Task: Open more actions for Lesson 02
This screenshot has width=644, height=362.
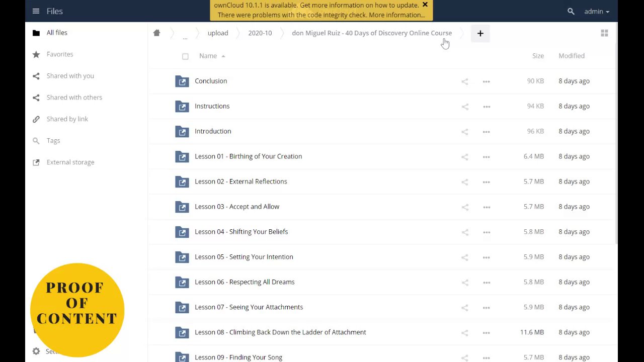Action: [486, 182]
